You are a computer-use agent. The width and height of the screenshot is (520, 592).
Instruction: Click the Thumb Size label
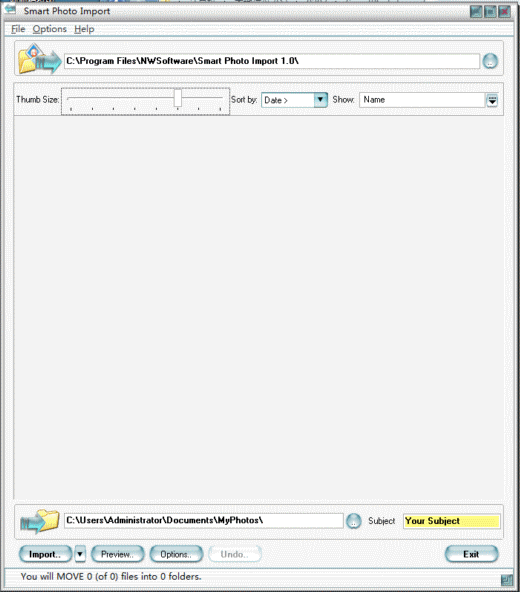37,100
